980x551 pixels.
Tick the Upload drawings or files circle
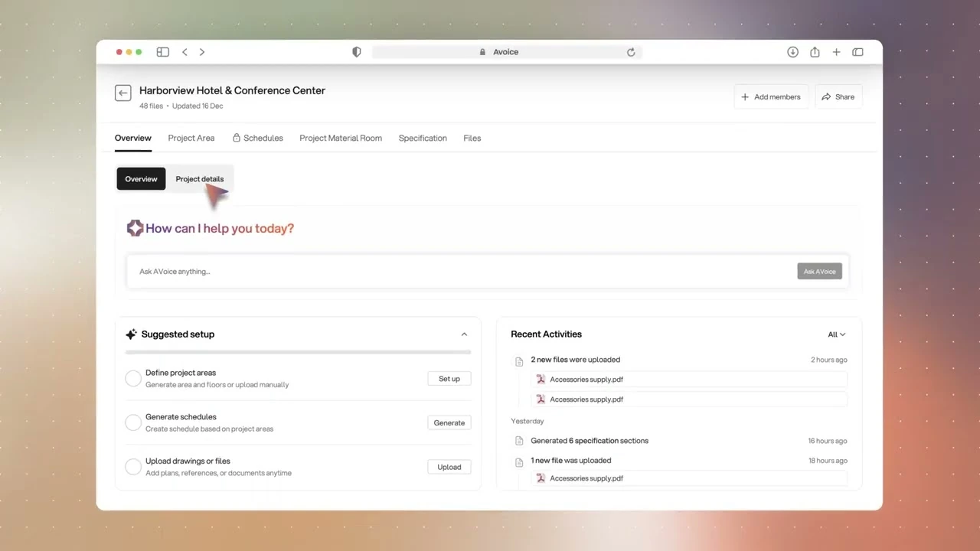pyautogui.click(x=133, y=467)
